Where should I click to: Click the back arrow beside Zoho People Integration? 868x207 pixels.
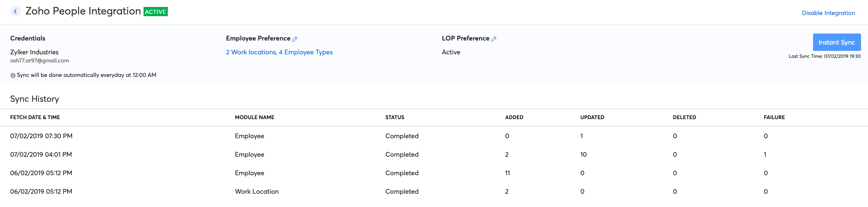(15, 12)
